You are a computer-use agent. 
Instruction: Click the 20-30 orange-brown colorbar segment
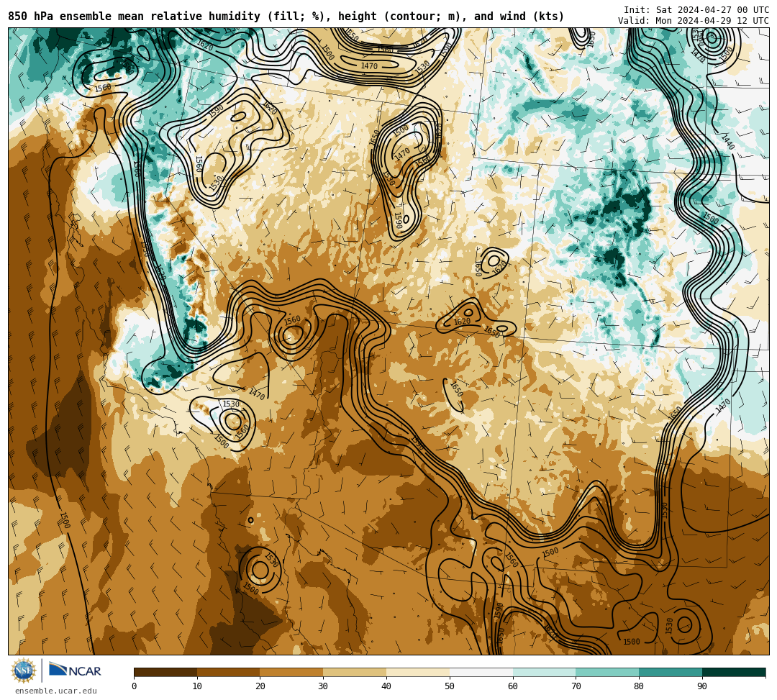[292, 672]
